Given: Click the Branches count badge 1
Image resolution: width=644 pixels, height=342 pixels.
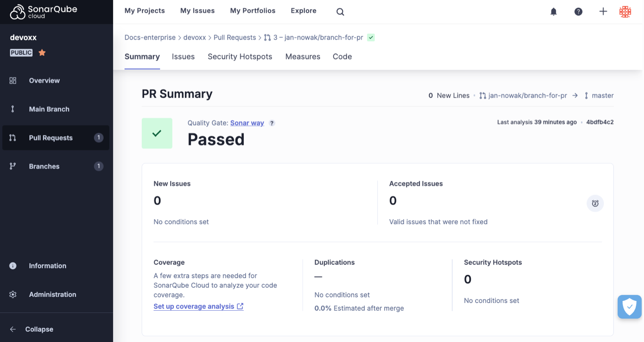Looking at the screenshot, I should 98,166.
